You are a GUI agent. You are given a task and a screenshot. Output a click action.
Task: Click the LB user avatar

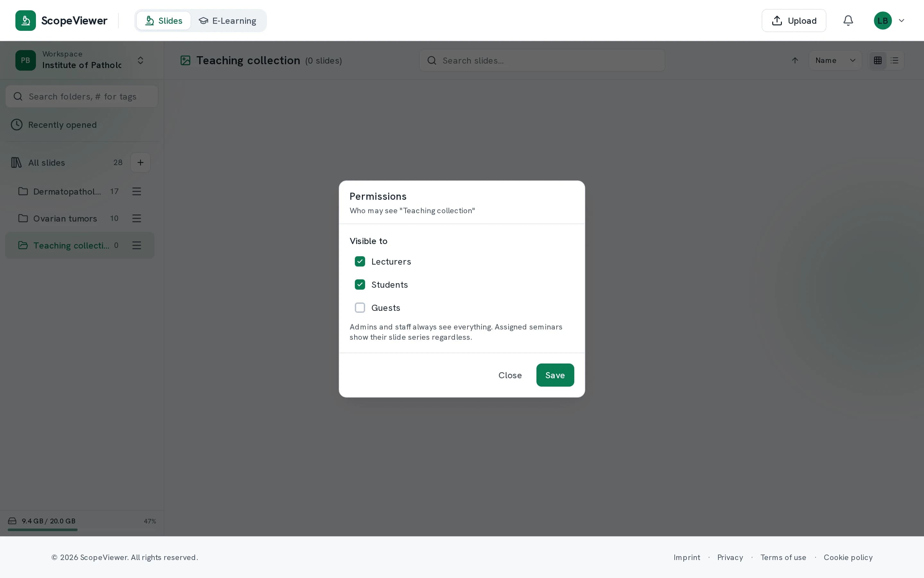(x=883, y=21)
